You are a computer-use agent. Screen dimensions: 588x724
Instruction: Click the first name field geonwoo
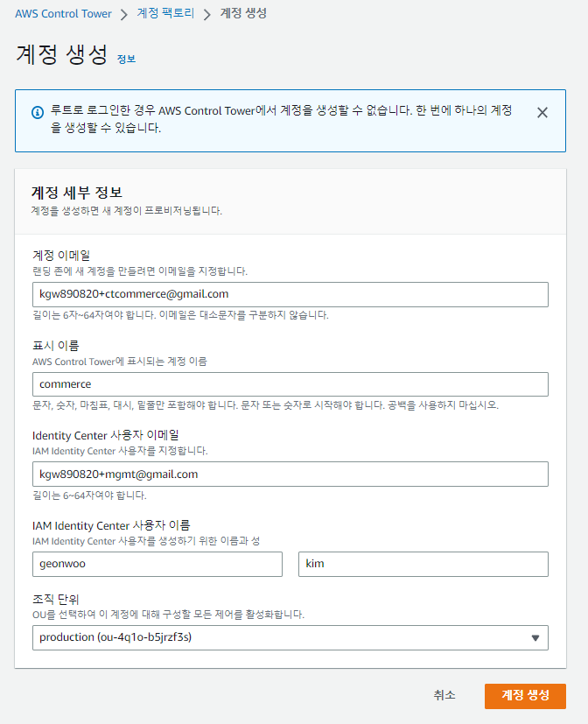point(157,565)
